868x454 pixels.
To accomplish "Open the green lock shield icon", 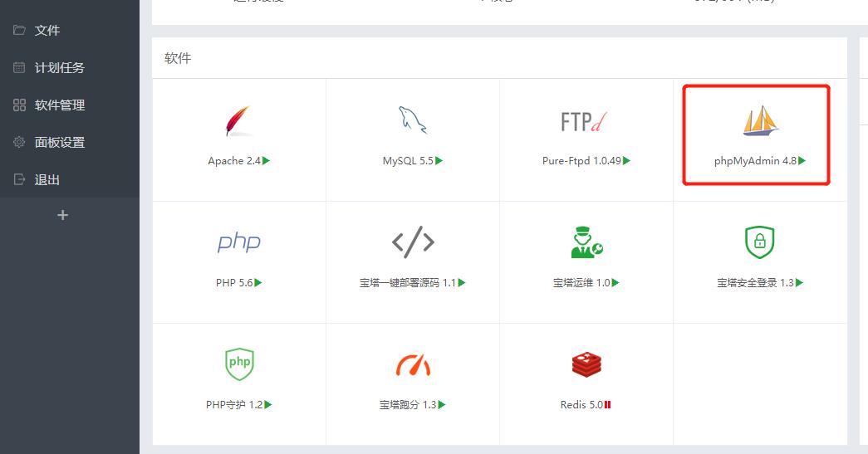I will [759, 242].
